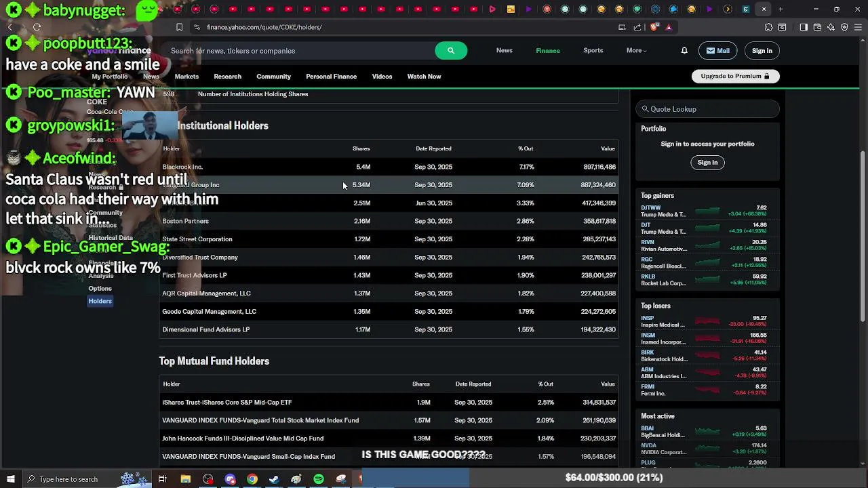Click the news and tickers search box
This screenshot has width=868, height=488.
pyautogui.click(x=298, y=51)
